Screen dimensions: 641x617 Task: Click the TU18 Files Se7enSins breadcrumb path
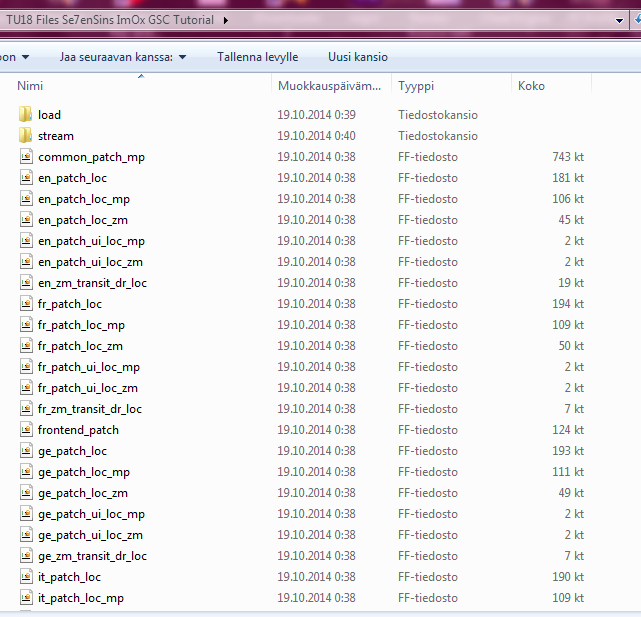[110, 20]
